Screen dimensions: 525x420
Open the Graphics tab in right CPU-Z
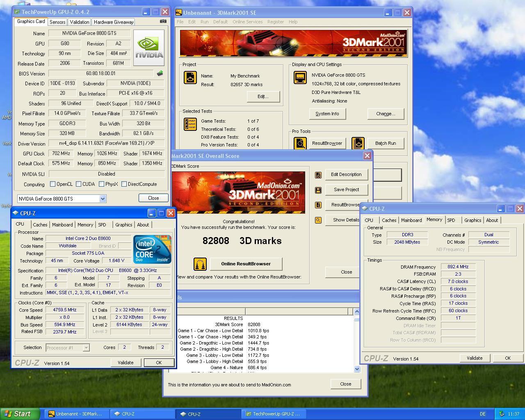472,220
